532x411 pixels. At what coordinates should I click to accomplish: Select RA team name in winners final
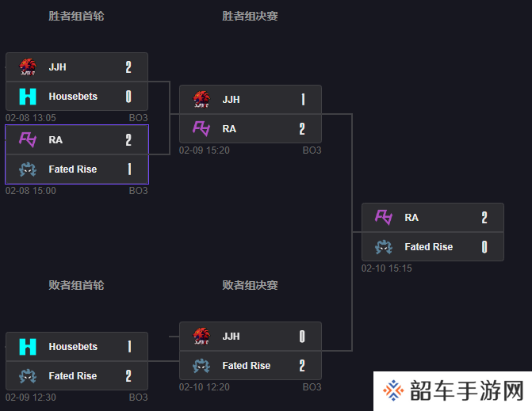(229, 129)
